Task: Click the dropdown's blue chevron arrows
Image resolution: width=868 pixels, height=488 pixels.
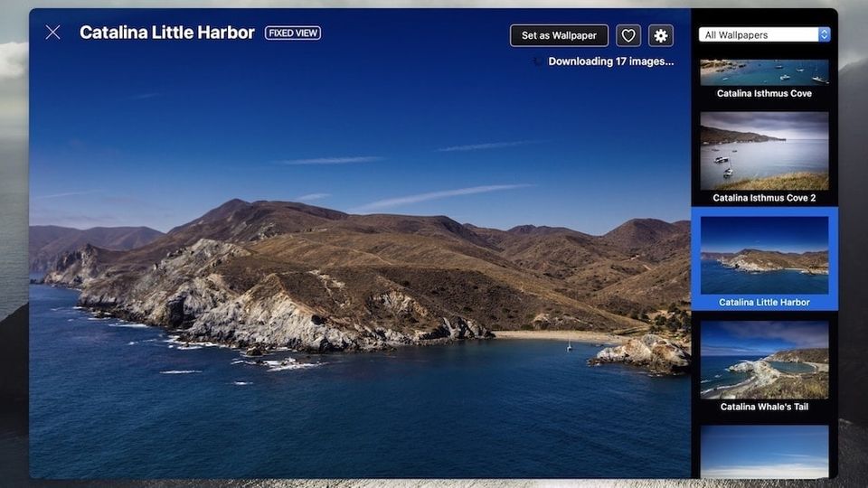Action: pyautogui.click(x=824, y=34)
